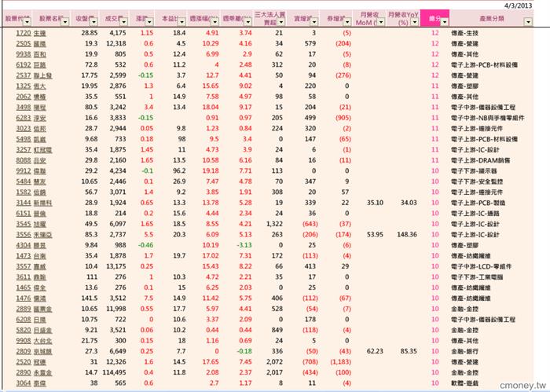Select the green deviation cell -0.18
The image size is (550, 392).
coord(244,351)
